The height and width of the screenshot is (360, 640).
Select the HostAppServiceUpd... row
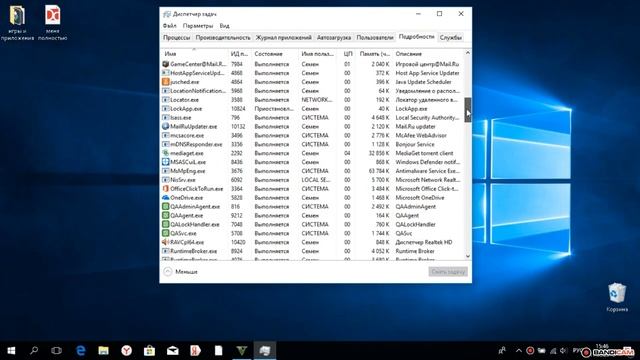pyautogui.click(x=313, y=73)
